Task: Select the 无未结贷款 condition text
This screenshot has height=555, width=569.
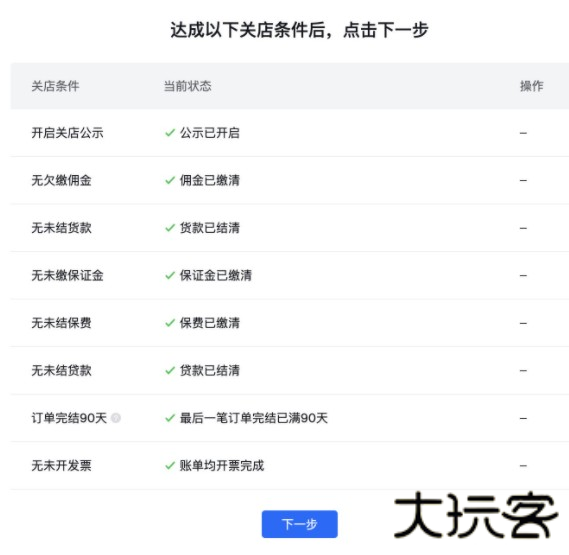Action: pyautogui.click(x=61, y=371)
